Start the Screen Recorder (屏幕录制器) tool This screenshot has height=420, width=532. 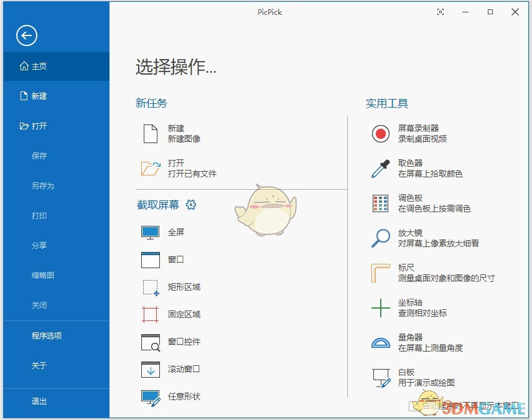point(380,134)
